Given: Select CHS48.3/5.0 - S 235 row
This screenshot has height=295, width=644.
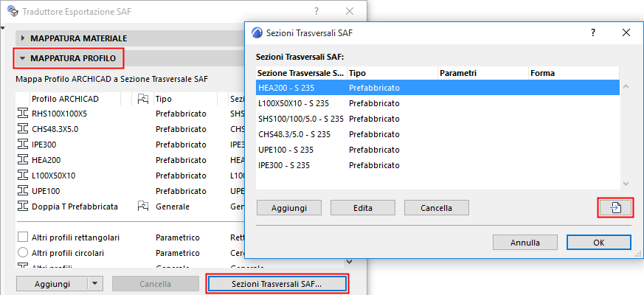Looking at the screenshot, I should tap(437, 134).
